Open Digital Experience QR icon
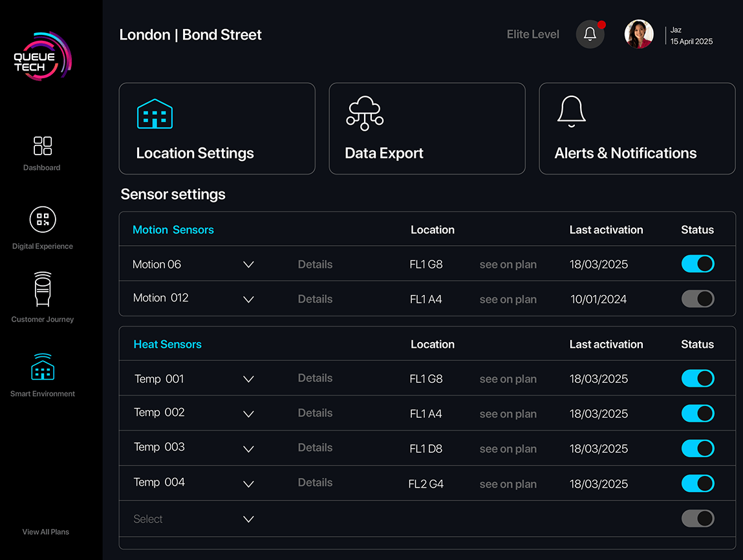The width and height of the screenshot is (743, 560). coord(43,220)
